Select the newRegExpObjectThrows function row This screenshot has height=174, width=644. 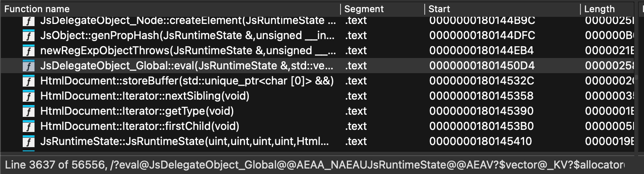coord(188,51)
